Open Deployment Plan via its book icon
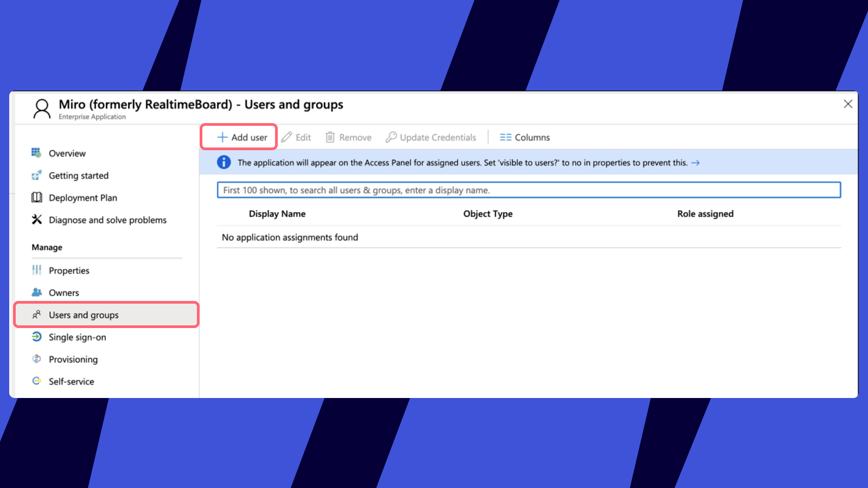The image size is (868, 488). pos(36,197)
